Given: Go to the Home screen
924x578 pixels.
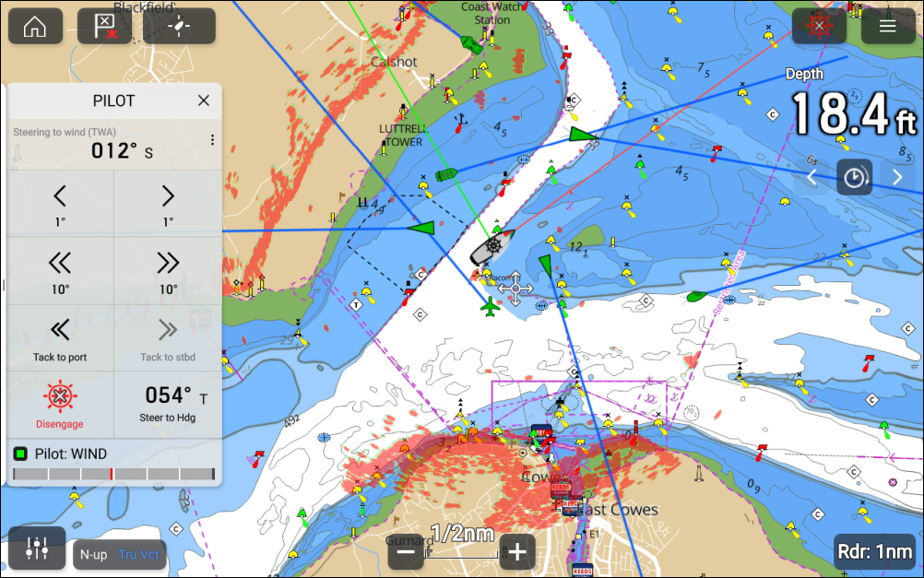Looking at the screenshot, I should (35, 26).
